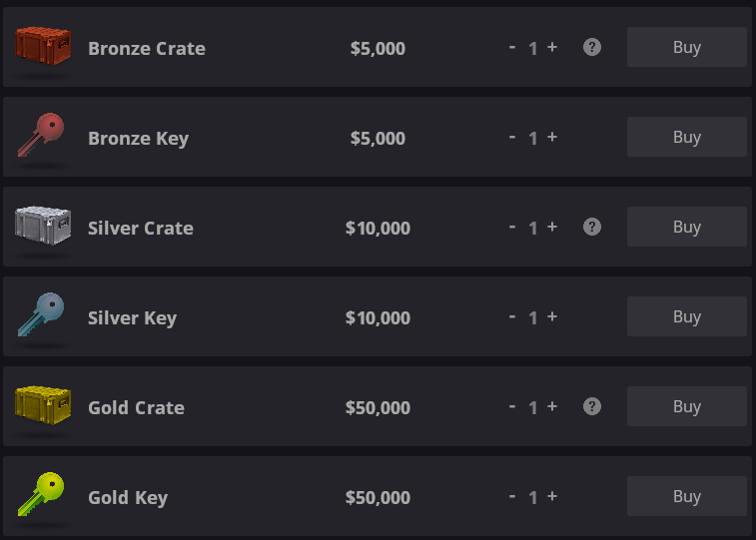This screenshot has height=540, width=756.
Task: Increase the Bronze Crate quantity
Action: (552, 47)
